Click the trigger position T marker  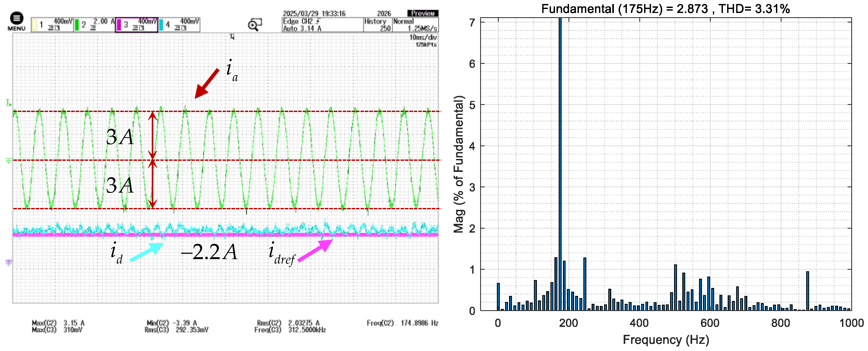tap(232, 36)
